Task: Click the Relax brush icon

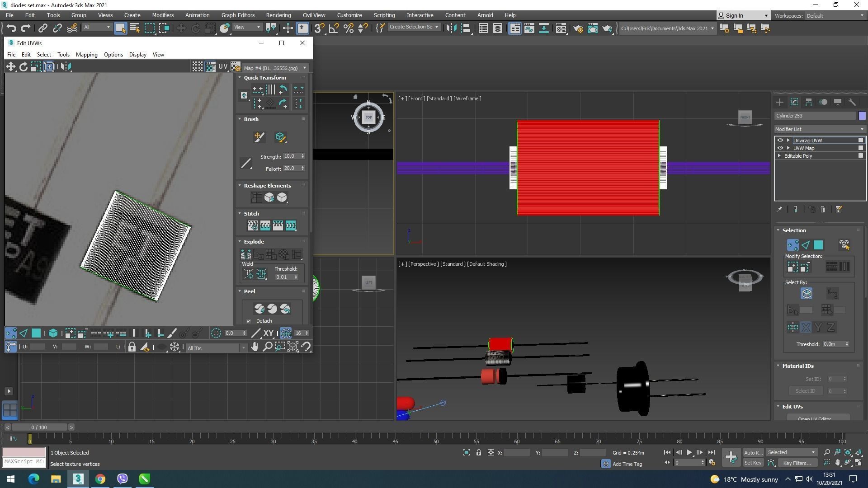Action: [x=280, y=137]
